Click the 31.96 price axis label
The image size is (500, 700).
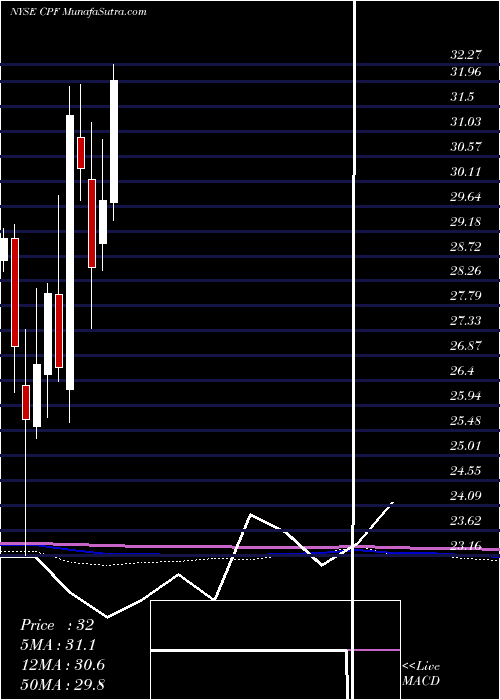[x=466, y=71]
